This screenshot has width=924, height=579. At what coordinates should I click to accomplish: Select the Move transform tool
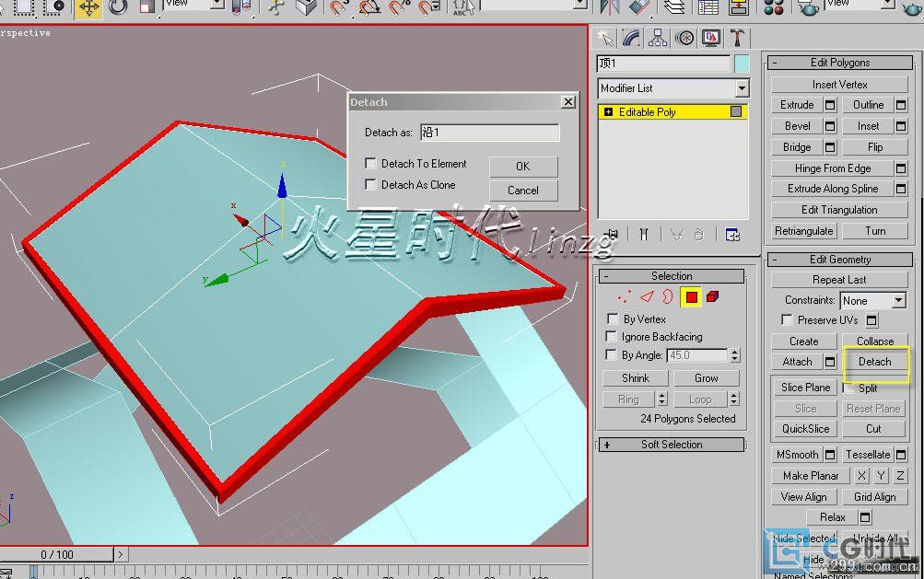tap(88, 8)
